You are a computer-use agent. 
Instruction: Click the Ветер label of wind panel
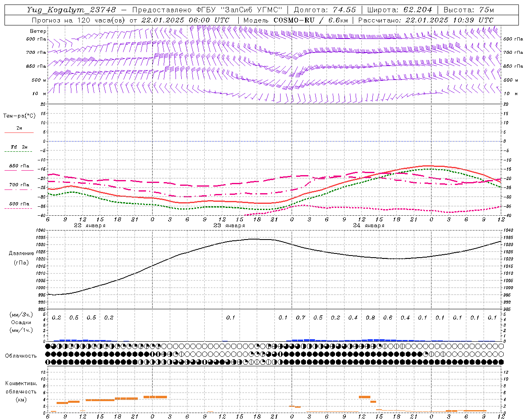click(38, 31)
